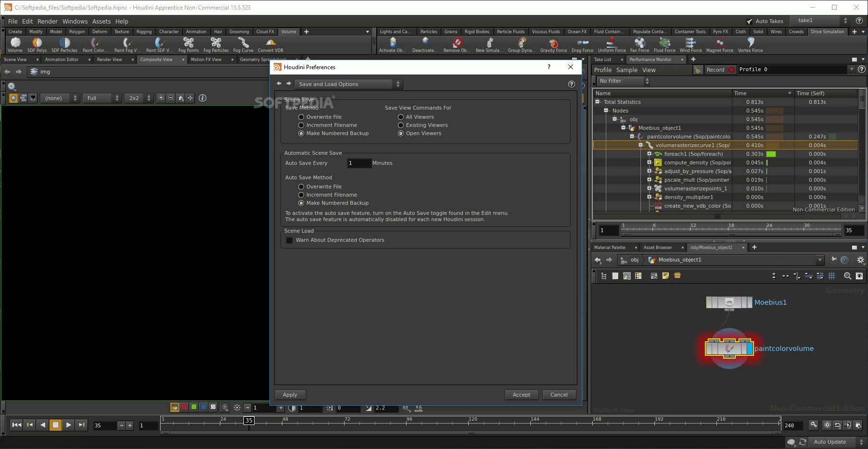Click the Record button

click(720, 70)
